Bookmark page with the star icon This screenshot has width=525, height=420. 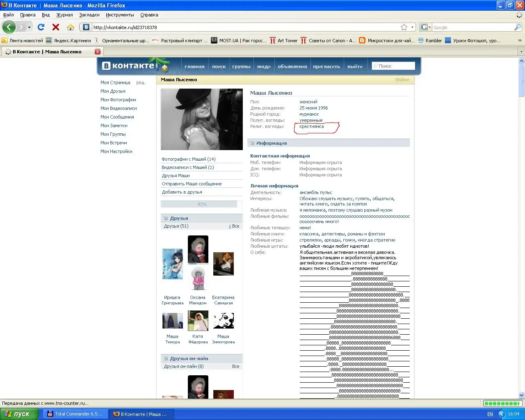[404, 27]
